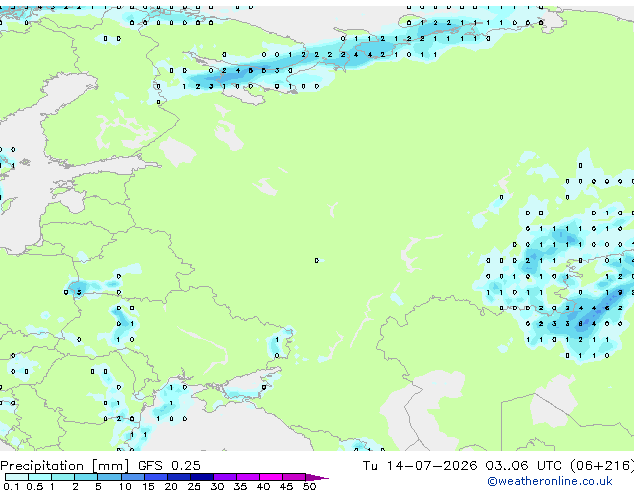Click the '35' legend scale label
Viewport: 634px width, 490px height.
[x=240, y=486]
